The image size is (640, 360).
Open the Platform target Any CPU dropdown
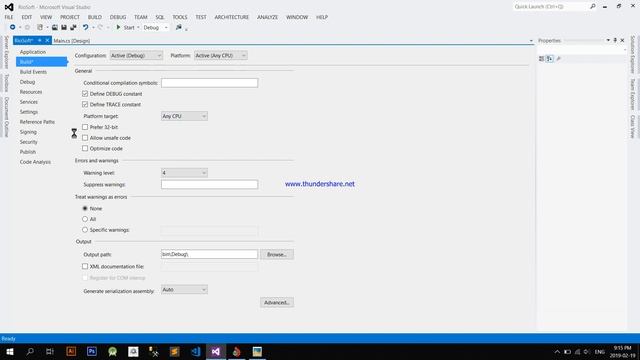pos(184,116)
